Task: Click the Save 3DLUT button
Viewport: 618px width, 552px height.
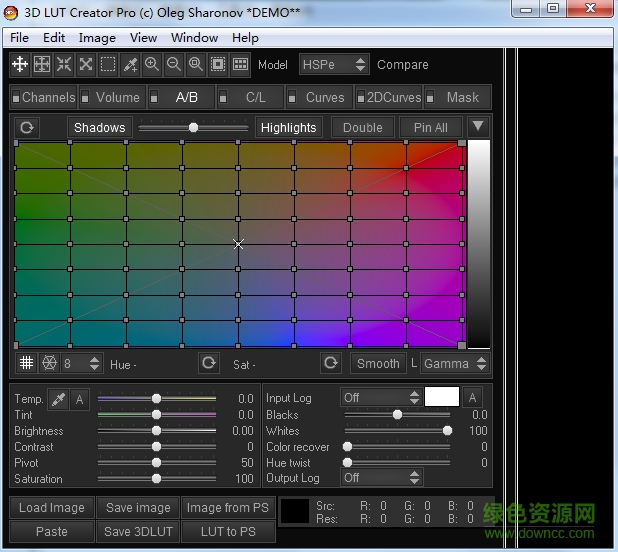Action: pos(138,532)
